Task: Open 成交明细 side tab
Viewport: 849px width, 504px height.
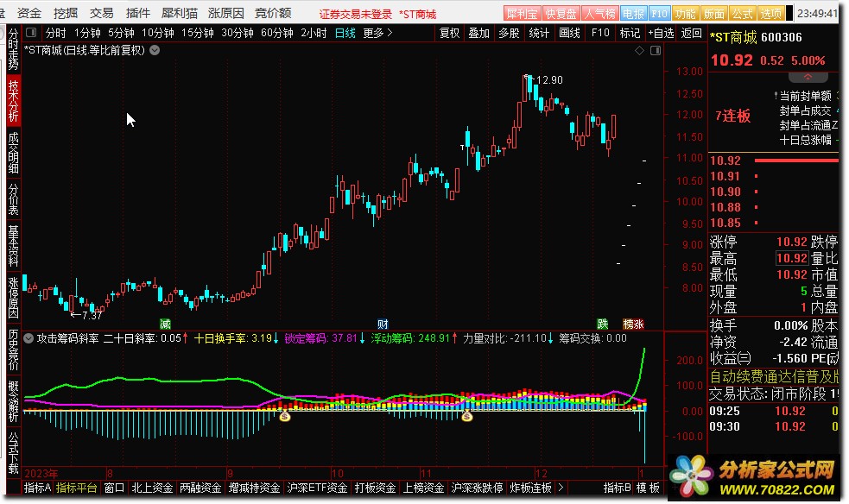Action: pos(13,153)
